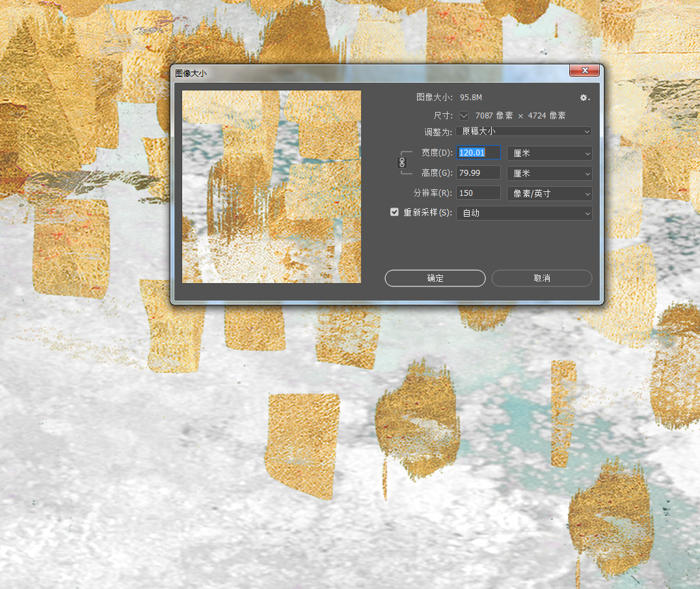Image resolution: width=700 pixels, height=589 pixels.
Task: Expand the 尺寸 unit dropdown arrow
Action: pyautogui.click(x=464, y=116)
